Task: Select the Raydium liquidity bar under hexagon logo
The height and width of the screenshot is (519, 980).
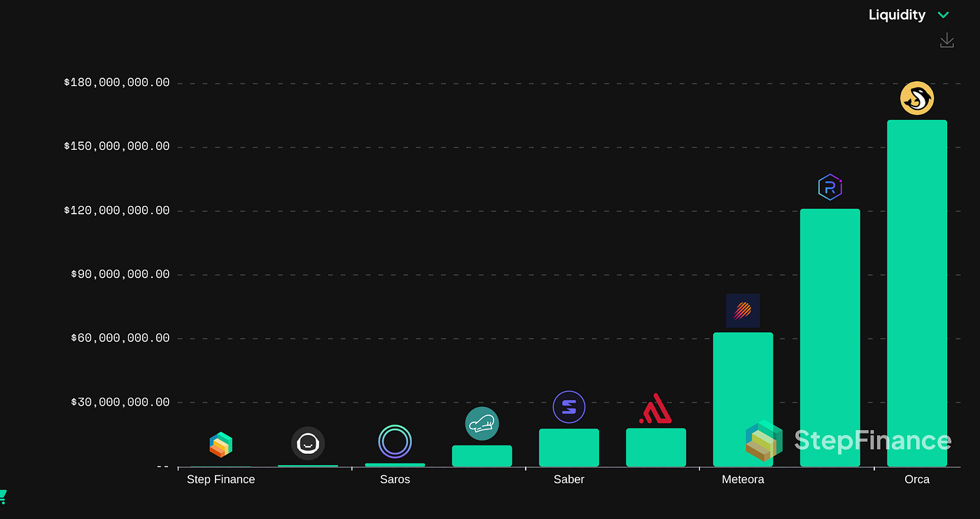Action: 830,338
